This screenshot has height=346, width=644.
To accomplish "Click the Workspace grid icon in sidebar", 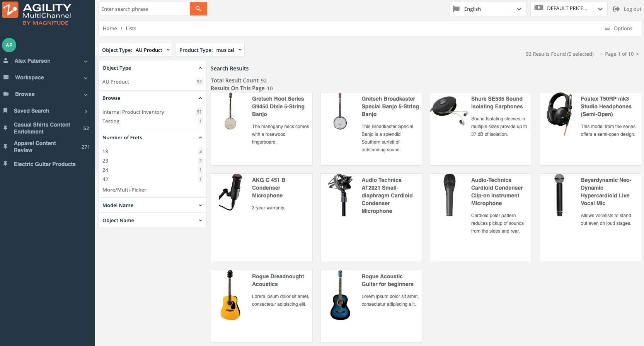I will 6,77.
